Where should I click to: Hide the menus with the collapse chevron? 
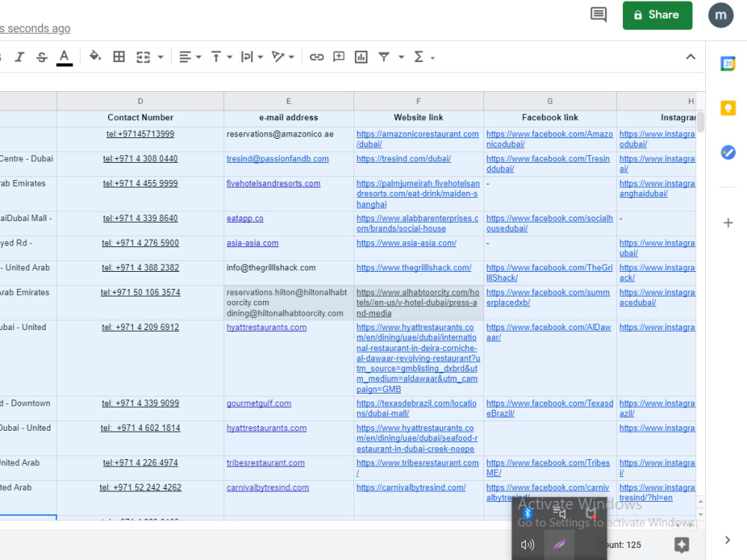click(690, 57)
